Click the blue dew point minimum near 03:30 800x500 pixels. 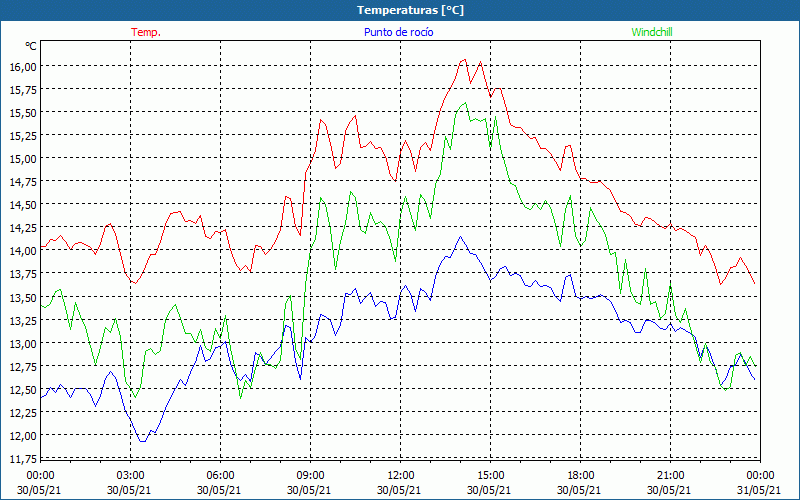tap(143, 441)
